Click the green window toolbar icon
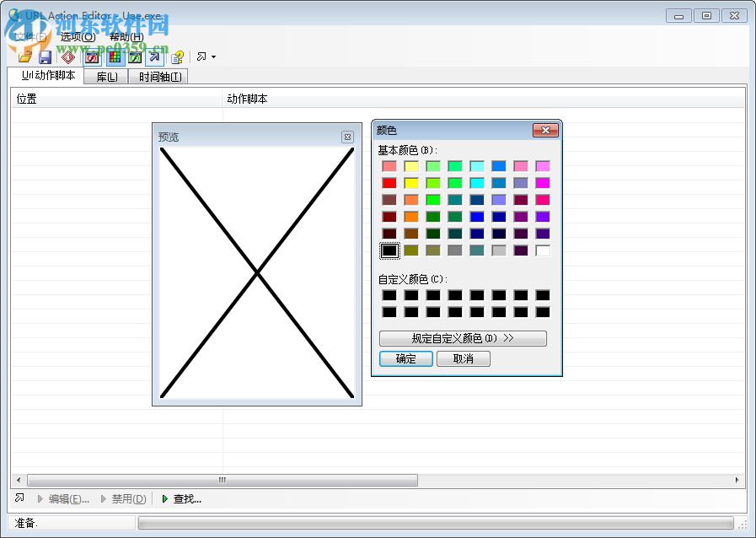 click(135, 56)
